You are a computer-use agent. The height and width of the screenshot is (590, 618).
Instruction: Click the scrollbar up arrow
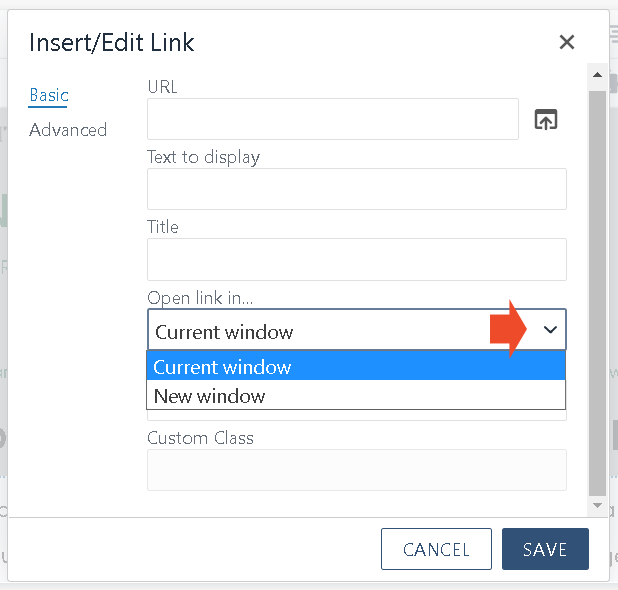[597, 74]
